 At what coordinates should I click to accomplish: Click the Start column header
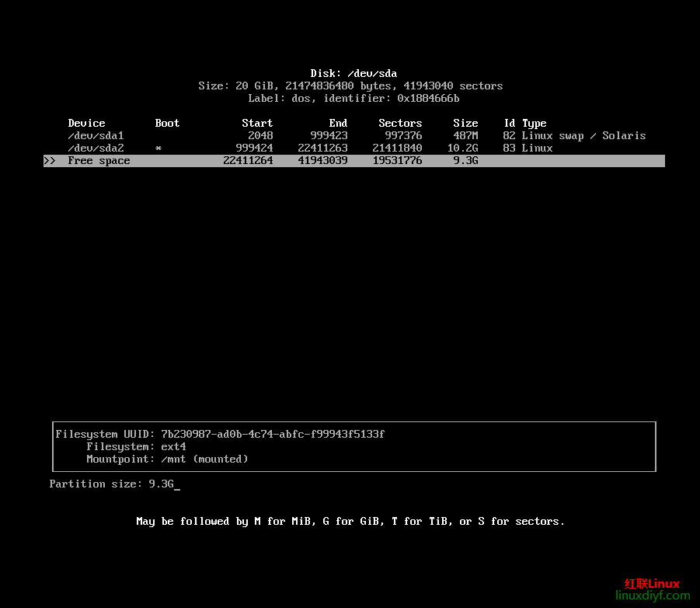[x=257, y=123]
